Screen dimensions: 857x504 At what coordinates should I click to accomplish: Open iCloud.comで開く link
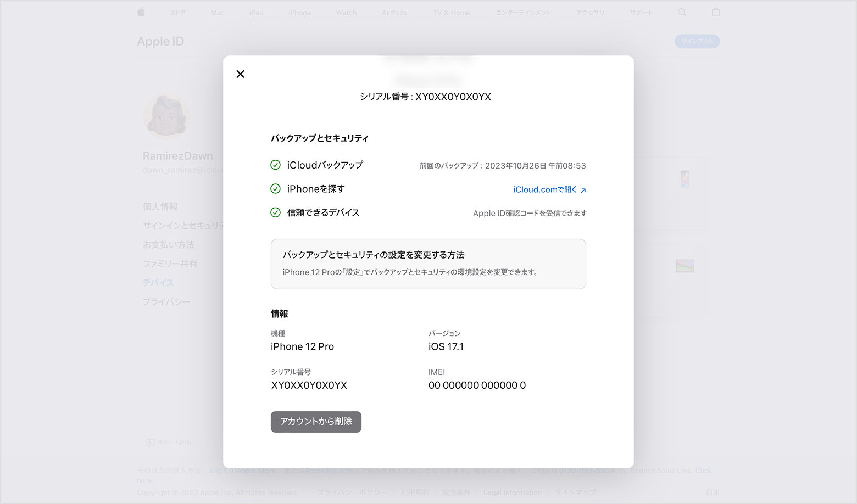tap(549, 189)
